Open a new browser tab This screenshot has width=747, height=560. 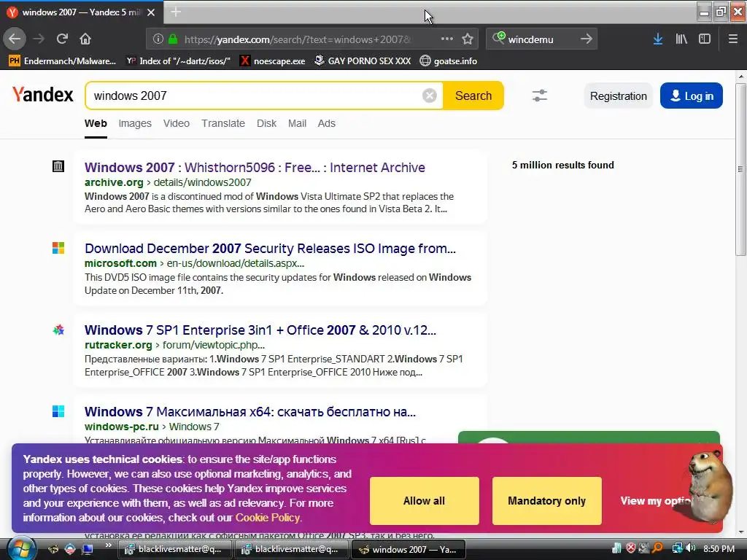pos(176,12)
